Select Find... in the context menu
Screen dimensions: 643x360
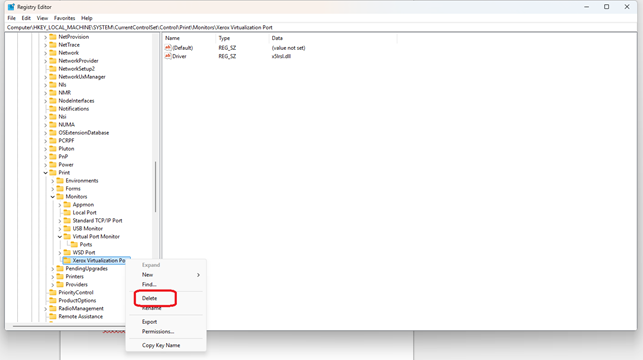[x=149, y=284]
